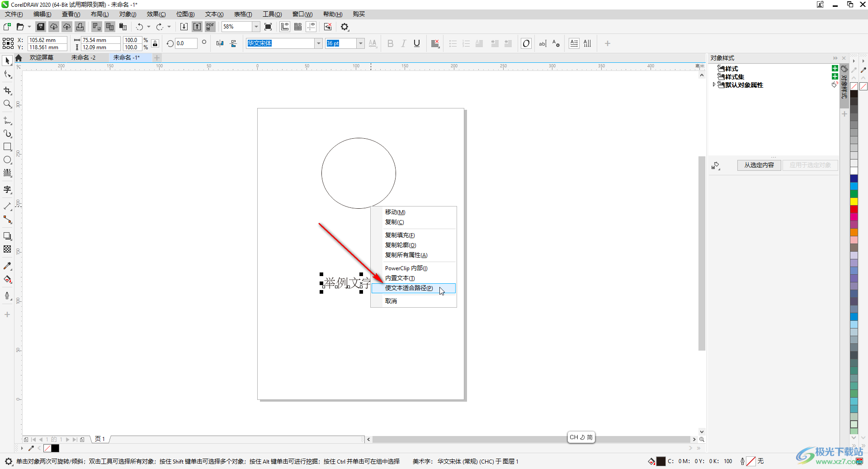The width and height of the screenshot is (868, 469).
Task: Click the Publish to PDF icon
Action: click(x=210, y=27)
